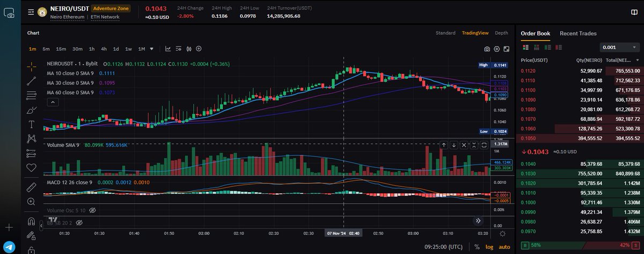Toggle log scale on price axis
The width and height of the screenshot is (644, 254).
489,247
